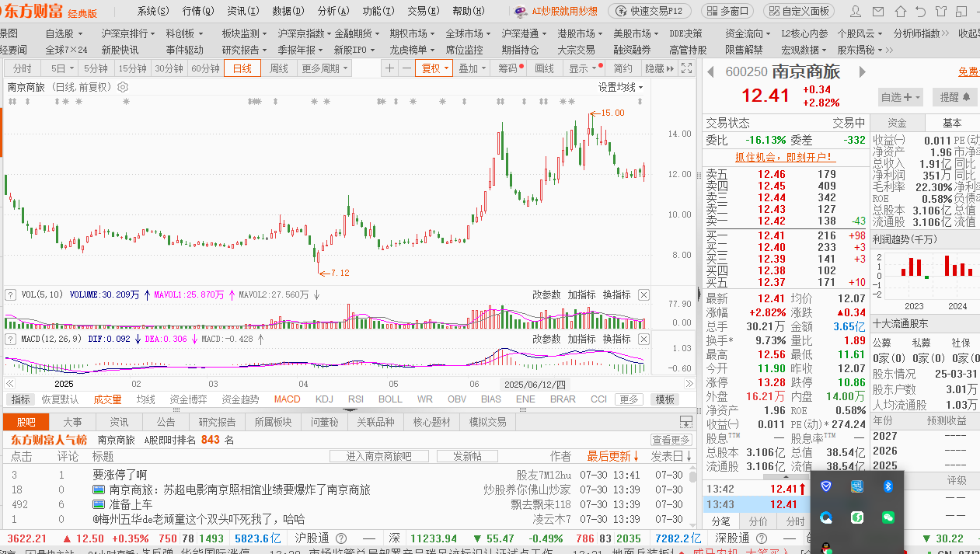The image size is (980, 554).
Task: Click the 自定义面板 button
Action: pyautogui.click(x=799, y=11)
